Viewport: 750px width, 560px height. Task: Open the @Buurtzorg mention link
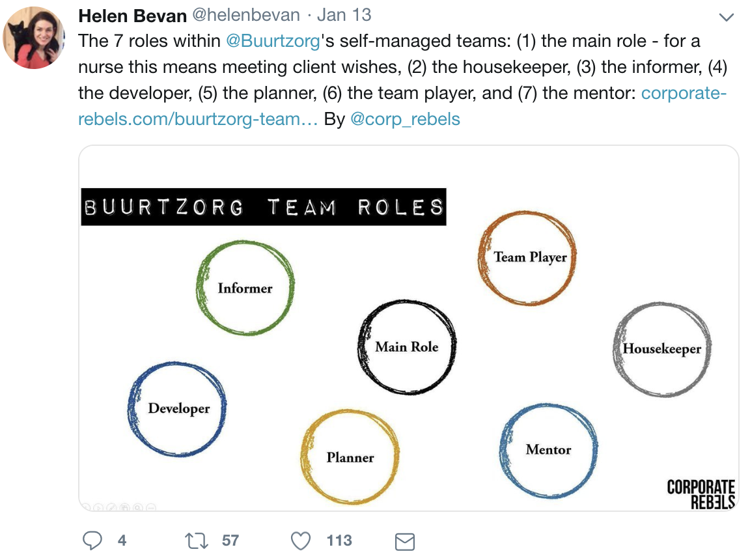[x=273, y=41]
